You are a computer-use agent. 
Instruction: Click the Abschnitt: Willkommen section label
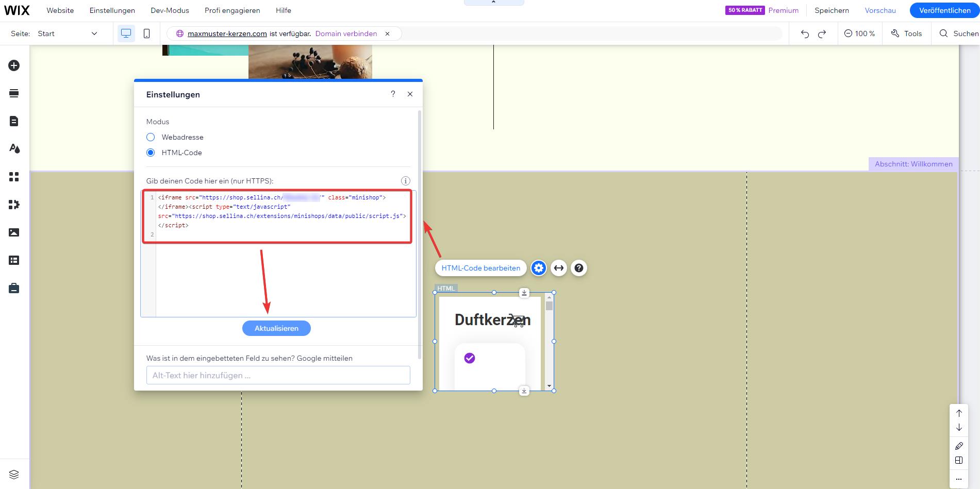click(913, 164)
